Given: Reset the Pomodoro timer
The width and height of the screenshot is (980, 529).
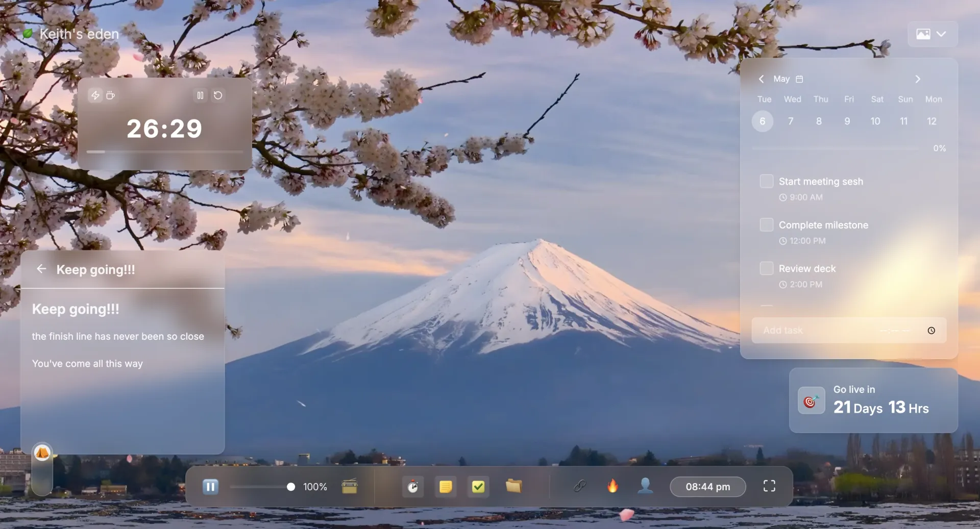Looking at the screenshot, I should point(218,95).
